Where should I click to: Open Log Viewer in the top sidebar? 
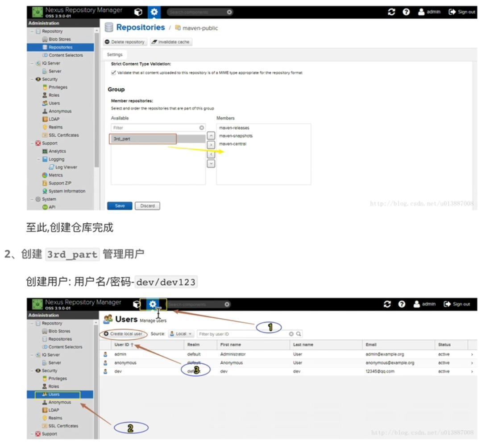coord(66,167)
